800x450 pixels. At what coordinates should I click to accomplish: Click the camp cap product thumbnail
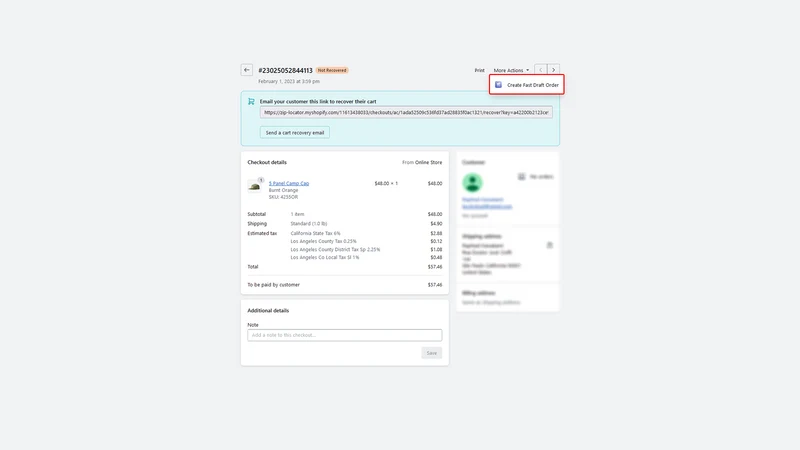pos(254,186)
